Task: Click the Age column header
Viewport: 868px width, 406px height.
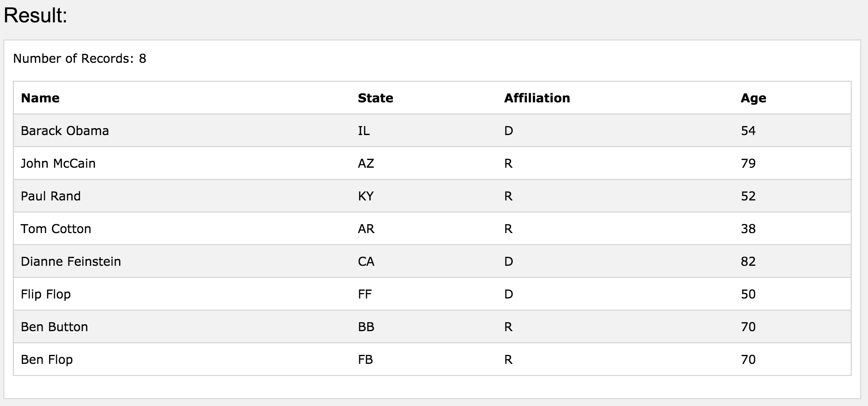Action: pos(753,98)
